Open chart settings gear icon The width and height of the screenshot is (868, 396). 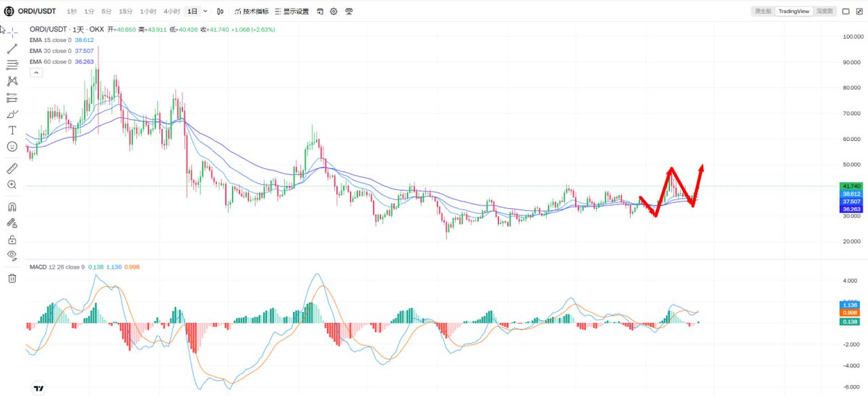coord(333,12)
